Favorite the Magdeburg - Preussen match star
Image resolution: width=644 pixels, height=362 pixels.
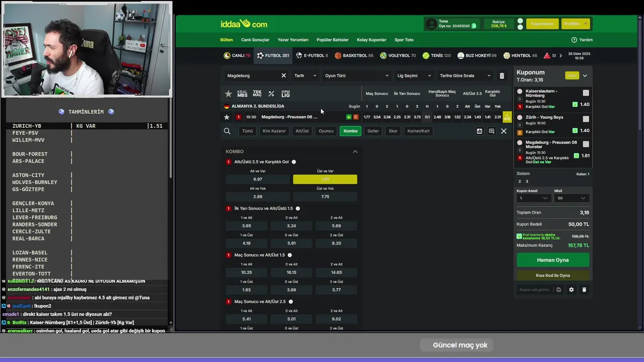226,117
